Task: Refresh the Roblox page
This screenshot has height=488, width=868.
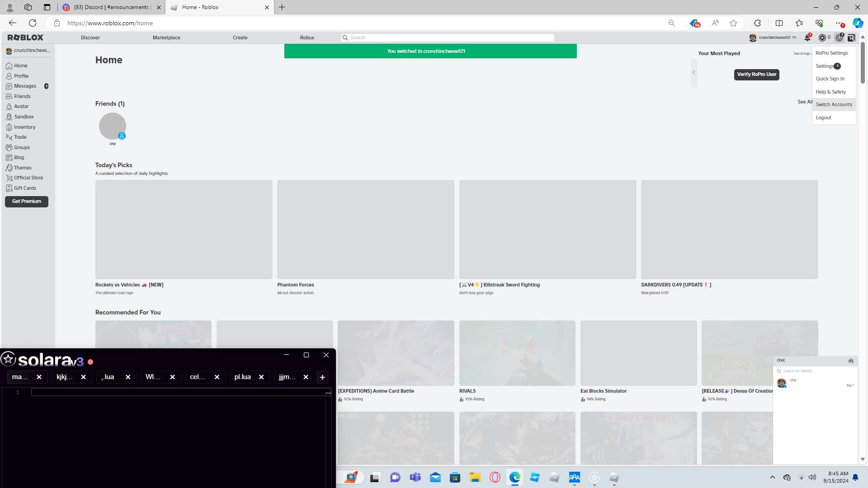Action: click(33, 23)
